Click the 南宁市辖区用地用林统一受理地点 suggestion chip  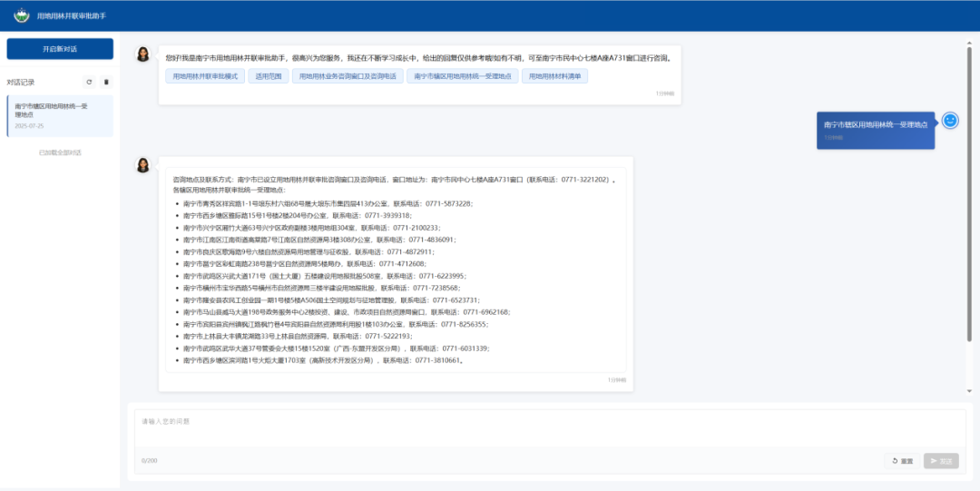tap(463, 76)
